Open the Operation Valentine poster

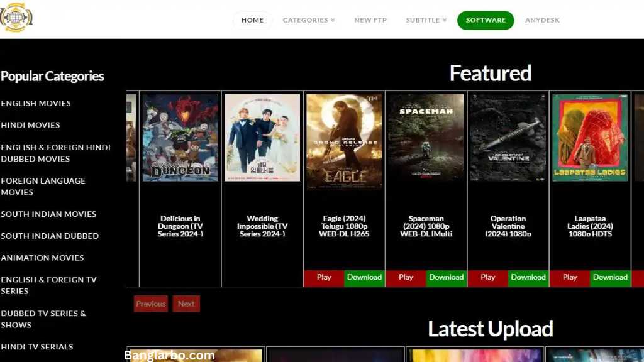click(508, 138)
